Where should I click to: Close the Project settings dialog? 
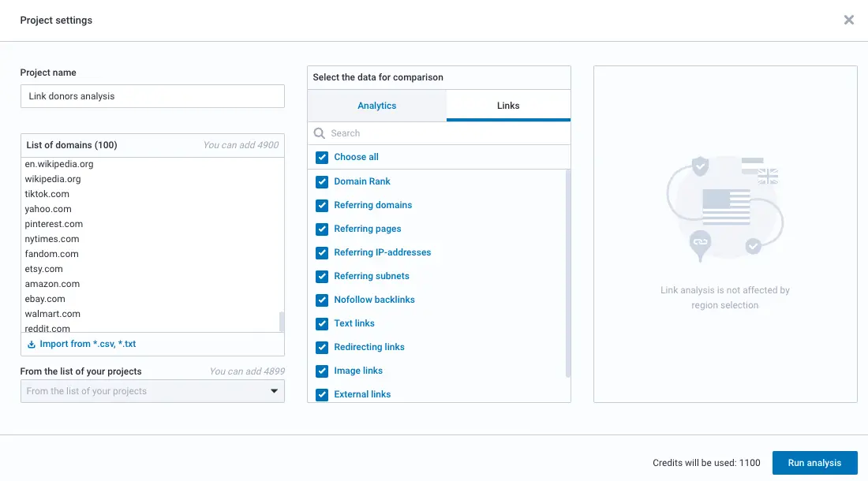(848, 20)
